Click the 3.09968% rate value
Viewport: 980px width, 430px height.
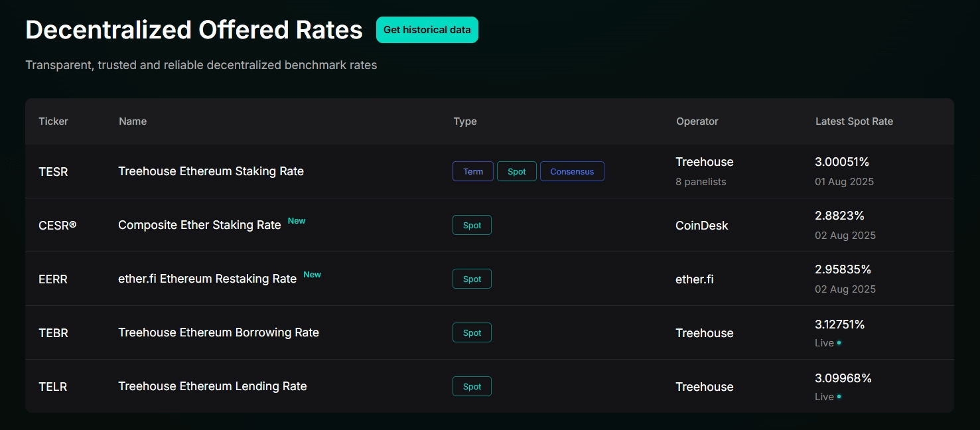pyautogui.click(x=843, y=378)
